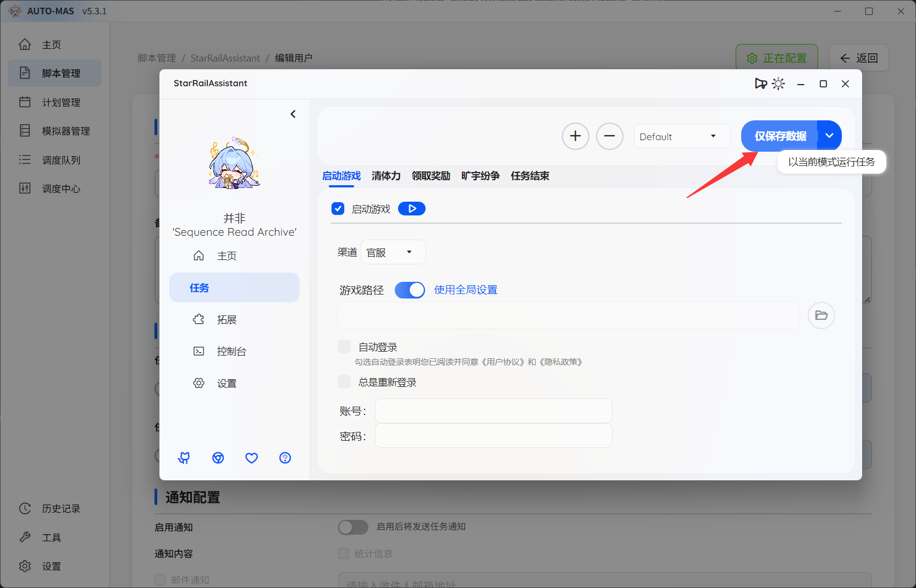
Task: Click the blue play button beside 启动游戏
Action: (412, 209)
